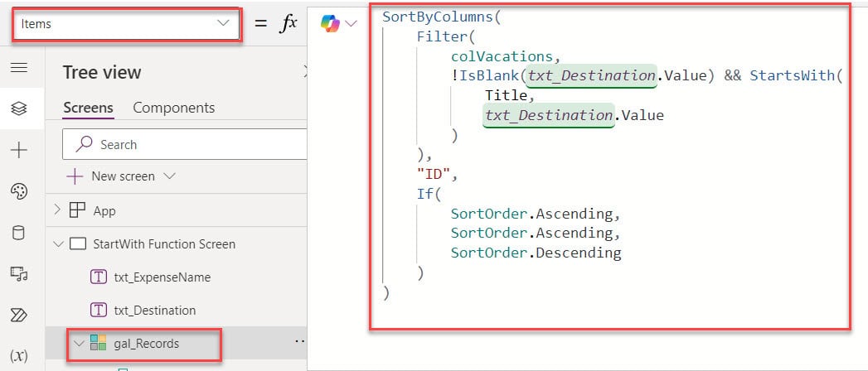Open the Insert plus icon panel
Screen dimensions: 868x371
18,150
